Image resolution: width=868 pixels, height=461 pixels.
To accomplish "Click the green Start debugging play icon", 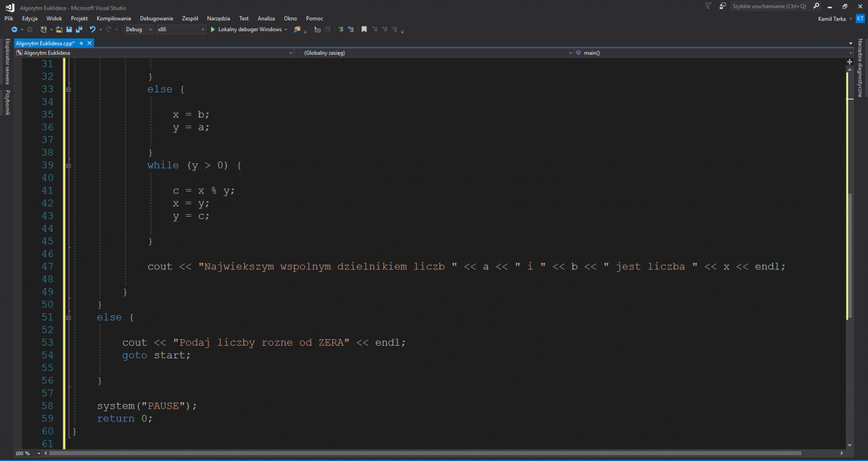I will [x=212, y=29].
